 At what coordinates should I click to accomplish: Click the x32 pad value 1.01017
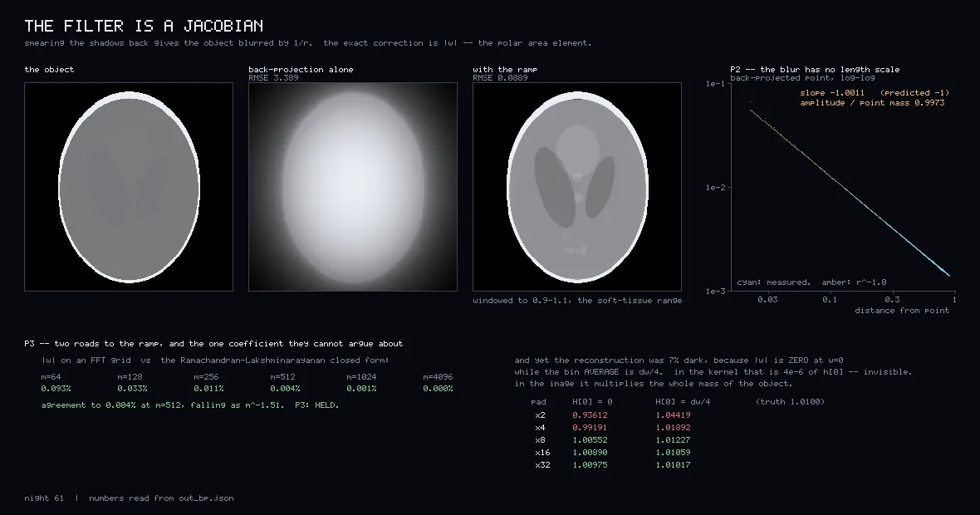673,465
